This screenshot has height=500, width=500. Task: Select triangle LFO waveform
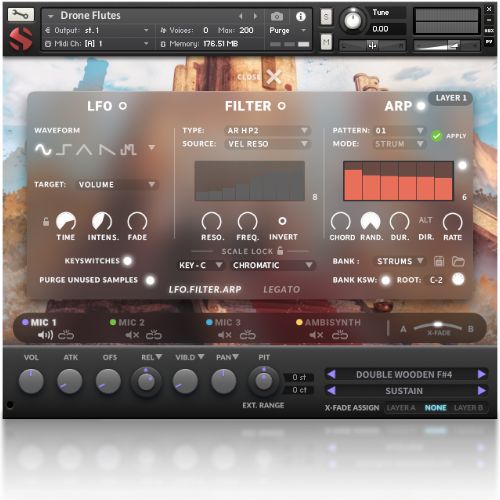(x=84, y=150)
